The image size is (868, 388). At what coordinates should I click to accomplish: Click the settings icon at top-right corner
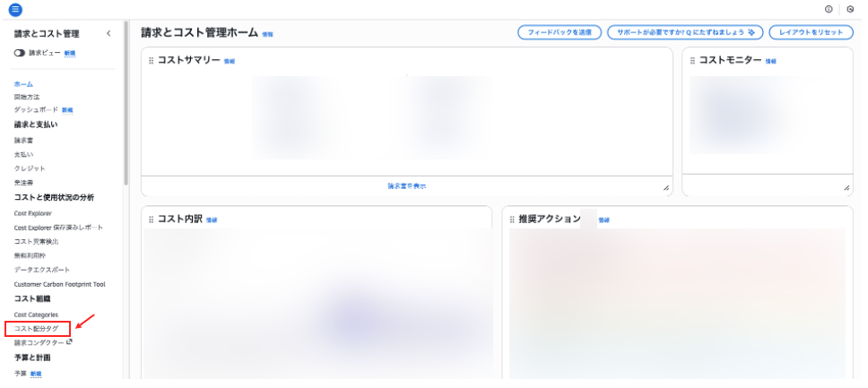tap(850, 9)
